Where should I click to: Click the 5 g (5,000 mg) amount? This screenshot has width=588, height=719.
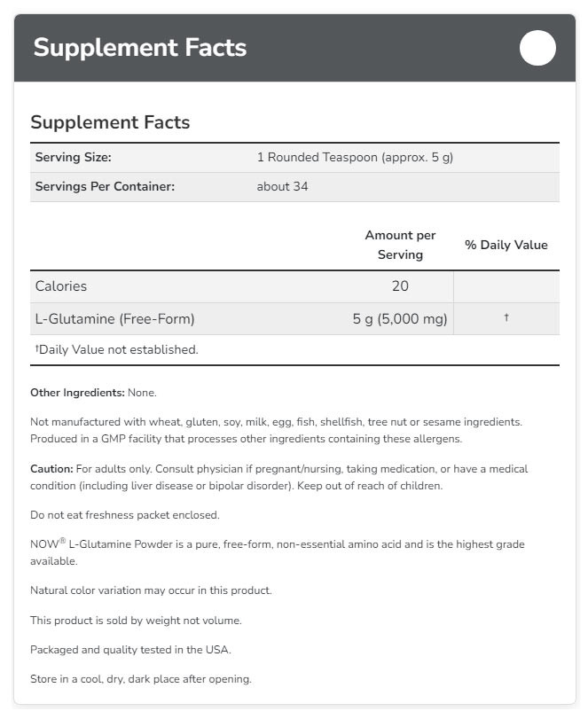tap(399, 319)
